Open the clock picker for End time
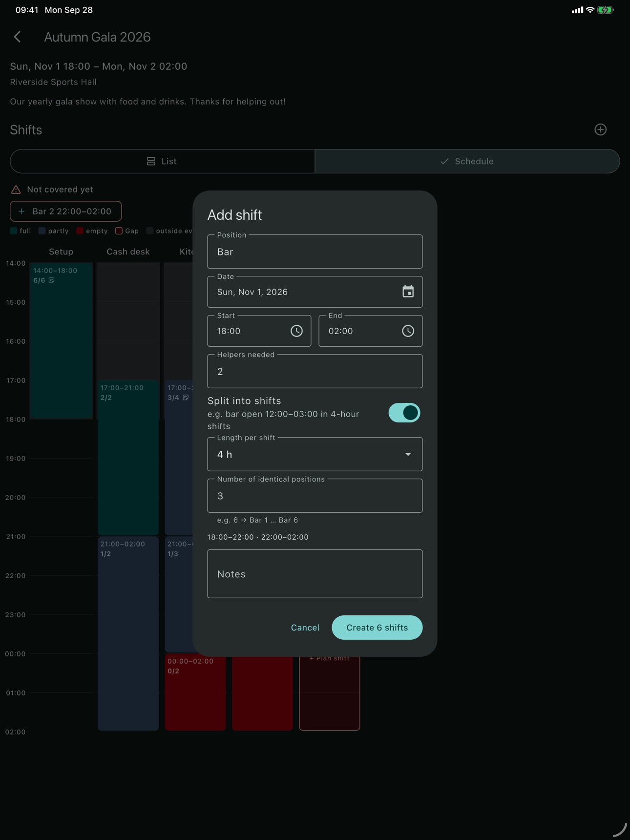This screenshot has height=840, width=630. (408, 331)
